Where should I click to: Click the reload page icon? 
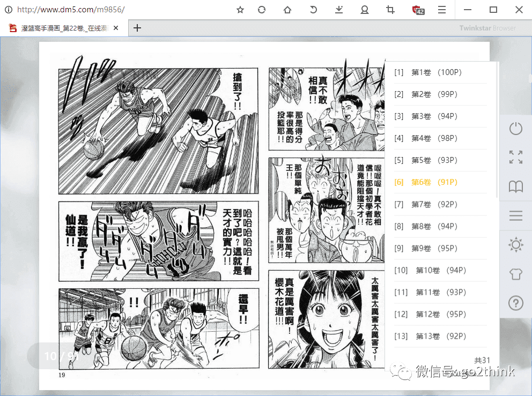(x=262, y=10)
